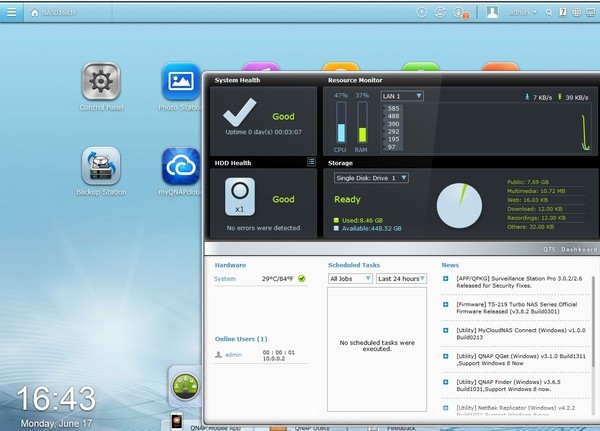600x431 pixels.
Task: Open the search magnifier icon
Action: (x=549, y=13)
